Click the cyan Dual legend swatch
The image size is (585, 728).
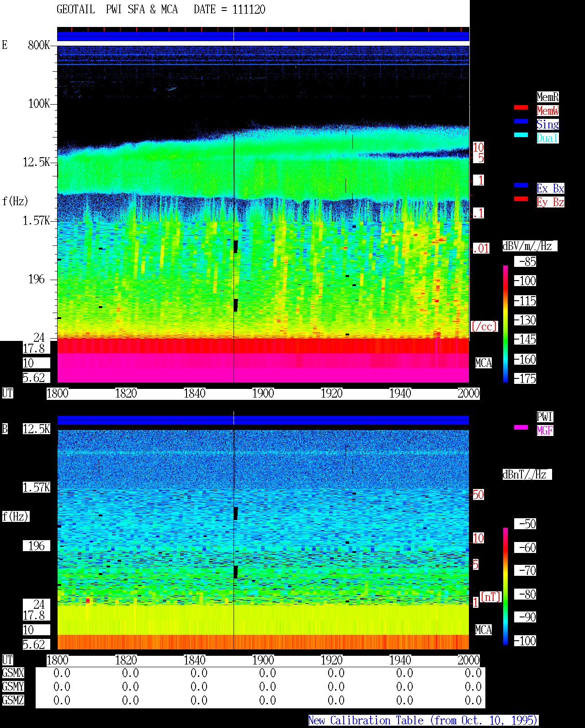pyautogui.click(x=521, y=135)
